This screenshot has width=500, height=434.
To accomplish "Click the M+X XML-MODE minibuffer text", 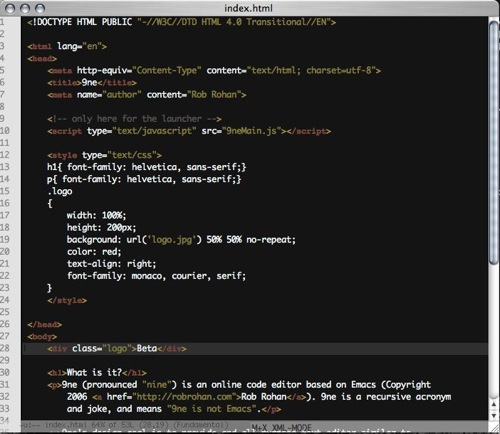I will 282,427.
